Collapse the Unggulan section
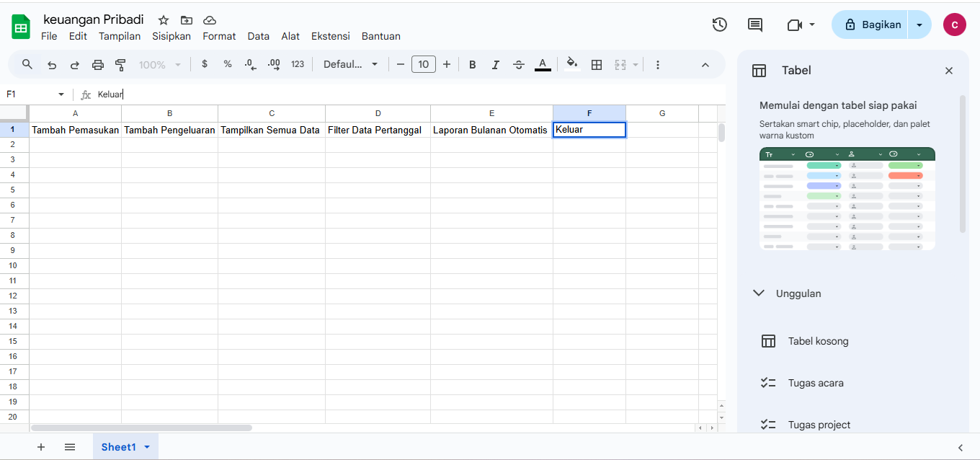980x460 pixels. (x=758, y=293)
